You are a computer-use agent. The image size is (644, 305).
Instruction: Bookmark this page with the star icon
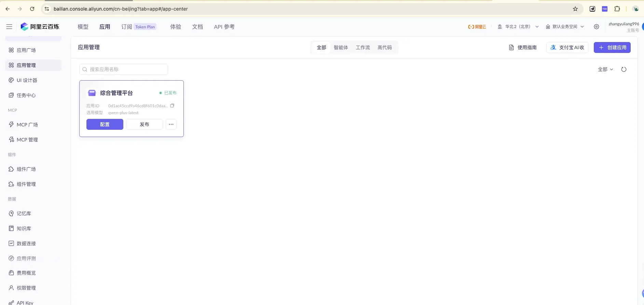[x=575, y=9]
